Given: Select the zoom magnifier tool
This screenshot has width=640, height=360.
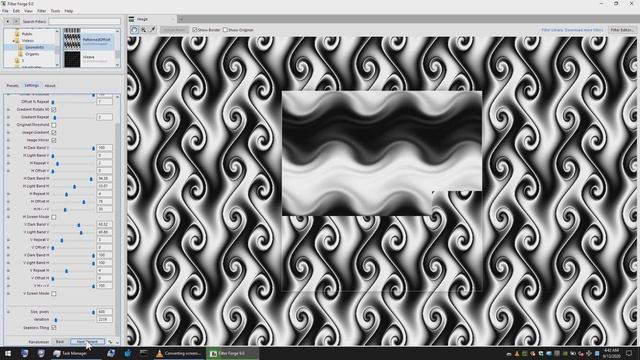Looking at the screenshot, I should (x=144, y=29).
